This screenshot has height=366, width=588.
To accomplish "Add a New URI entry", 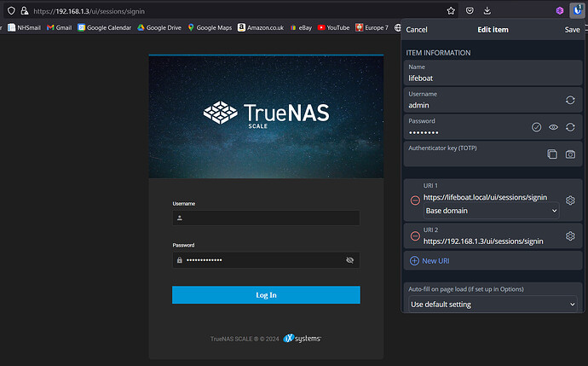I will click(493, 260).
